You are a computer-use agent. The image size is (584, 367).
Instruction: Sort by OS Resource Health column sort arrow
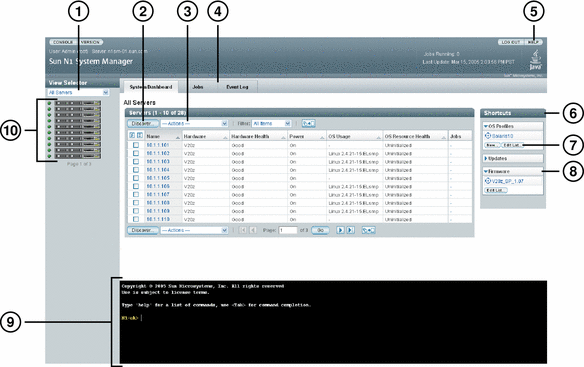click(x=444, y=138)
